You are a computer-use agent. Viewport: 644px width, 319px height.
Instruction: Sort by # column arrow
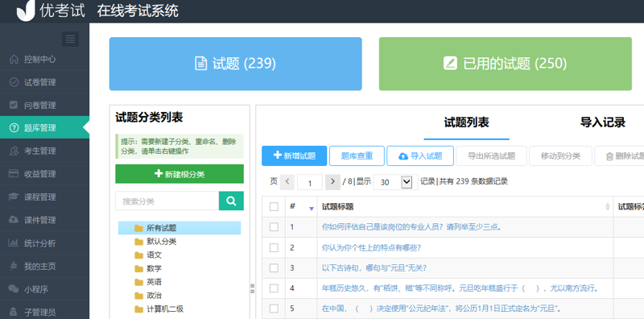coord(312,209)
